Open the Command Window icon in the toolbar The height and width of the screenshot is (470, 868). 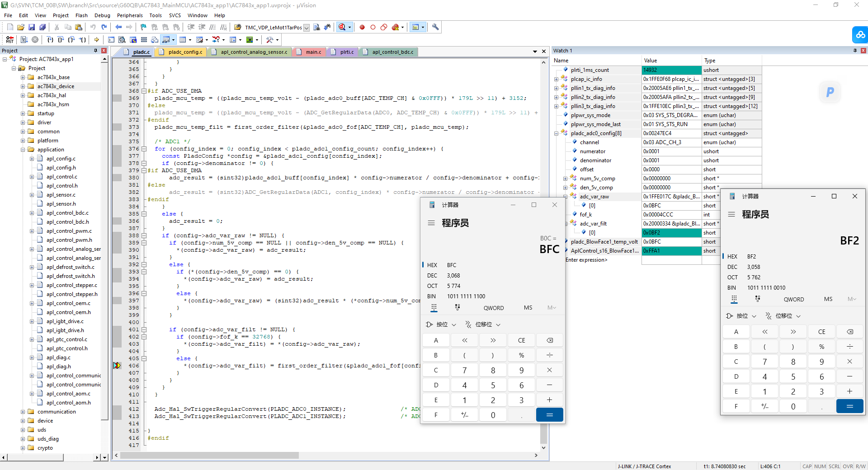point(111,40)
